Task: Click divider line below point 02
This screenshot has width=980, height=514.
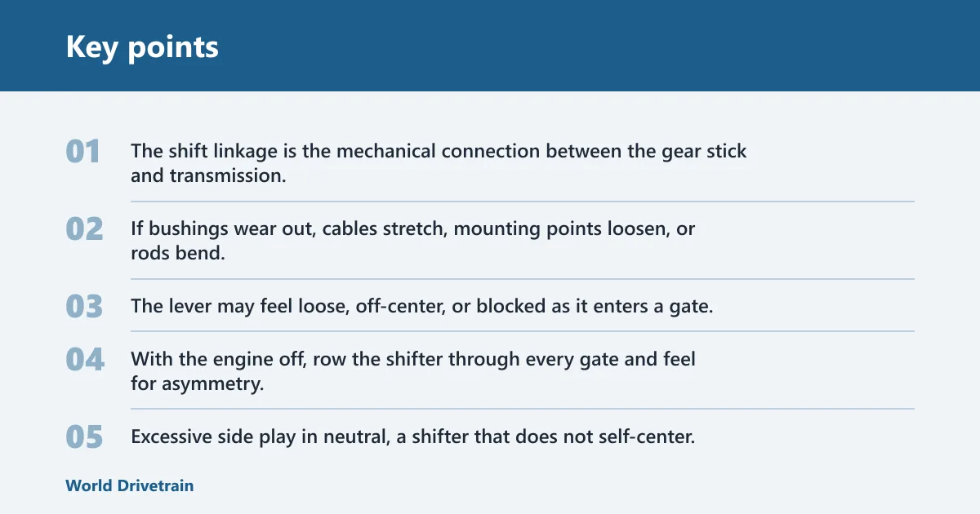Action: tap(523, 279)
